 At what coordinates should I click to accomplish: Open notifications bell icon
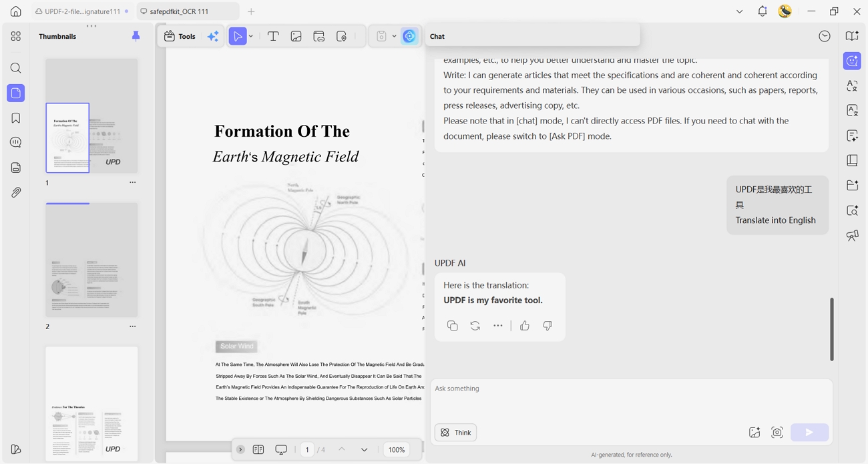click(762, 11)
